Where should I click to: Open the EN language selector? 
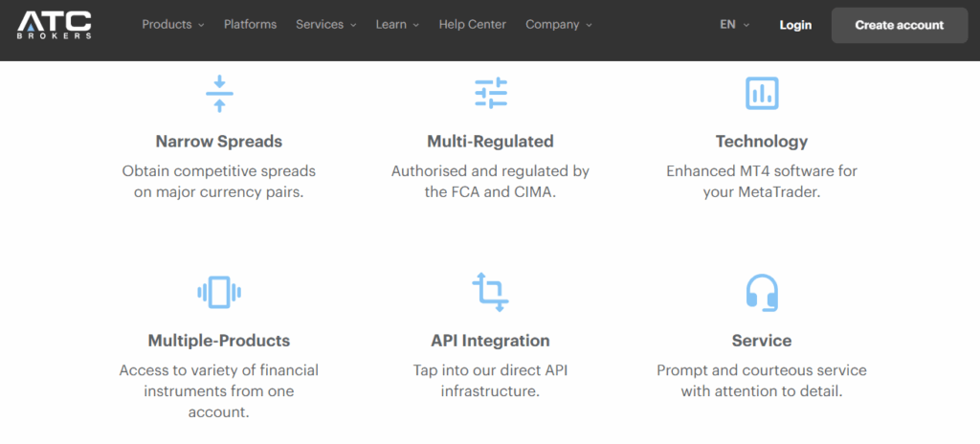pos(734,25)
